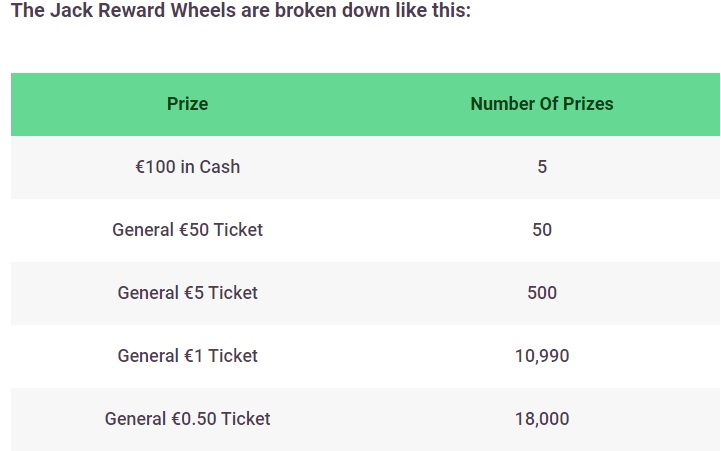
Task: Click the prize count value 10,990
Action: point(542,356)
